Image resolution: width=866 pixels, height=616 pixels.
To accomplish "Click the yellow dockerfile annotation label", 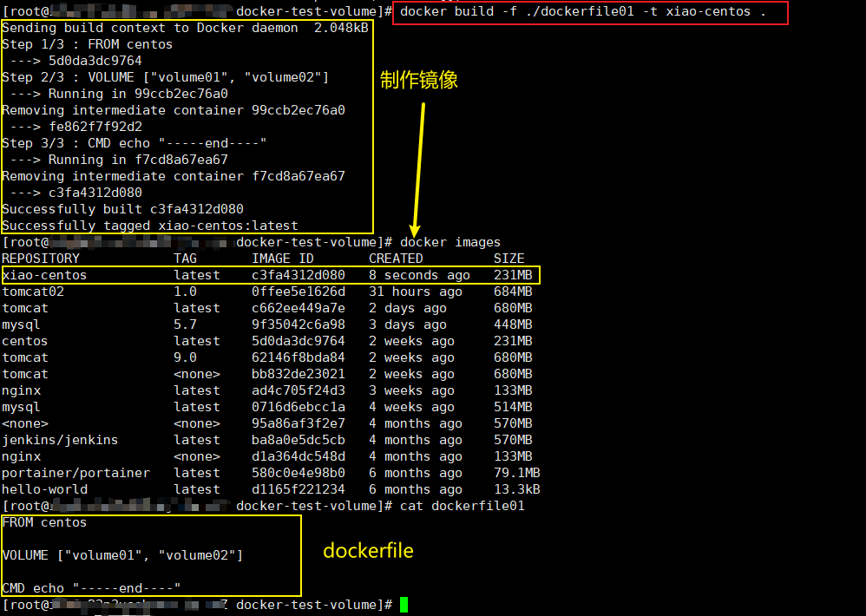I will click(368, 551).
